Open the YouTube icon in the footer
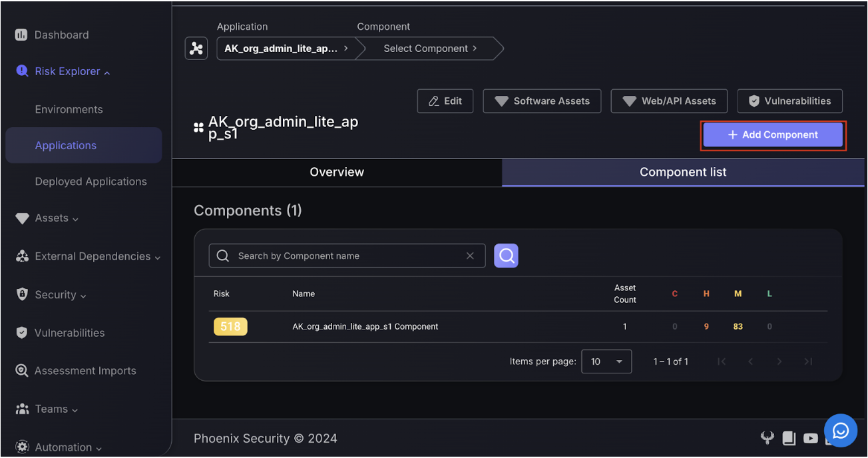The height and width of the screenshot is (458, 868). 810,438
